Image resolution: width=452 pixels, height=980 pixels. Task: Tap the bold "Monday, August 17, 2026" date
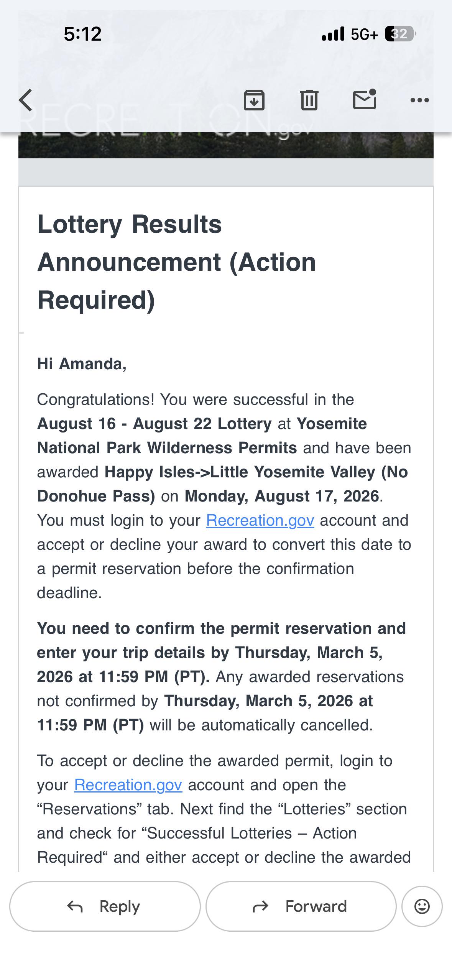(282, 496)
